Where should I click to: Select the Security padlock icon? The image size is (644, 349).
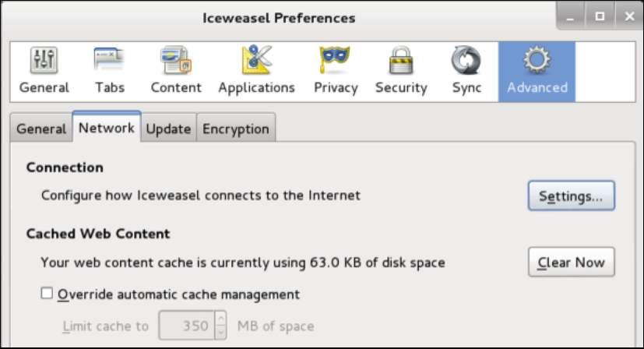(401, 60)
